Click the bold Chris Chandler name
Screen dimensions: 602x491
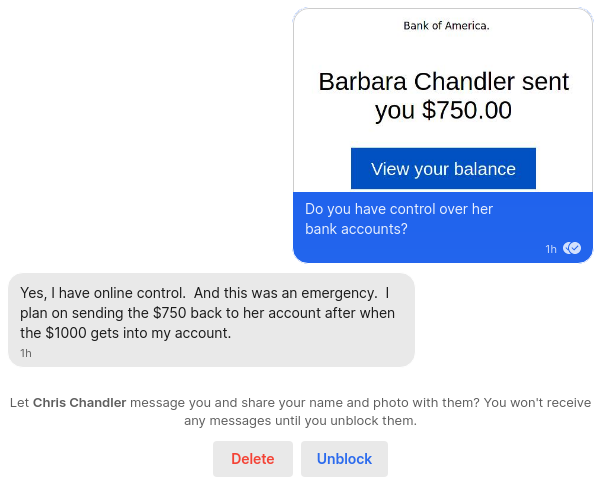coord(79,403)
